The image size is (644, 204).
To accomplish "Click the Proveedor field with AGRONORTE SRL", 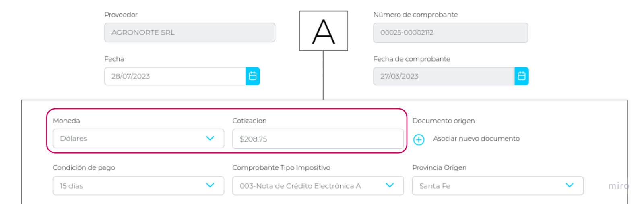I will point(190,33).
